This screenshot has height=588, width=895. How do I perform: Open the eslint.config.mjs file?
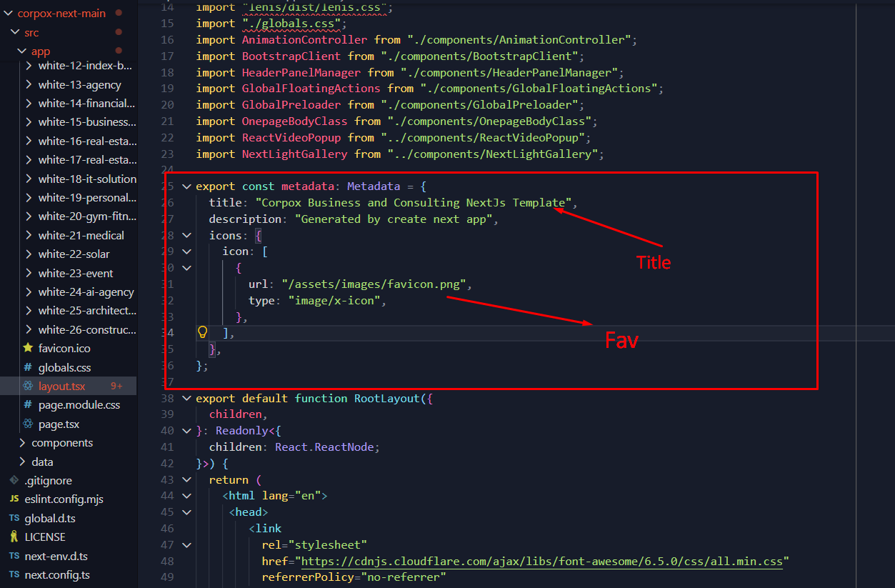(x=64, y=499)
